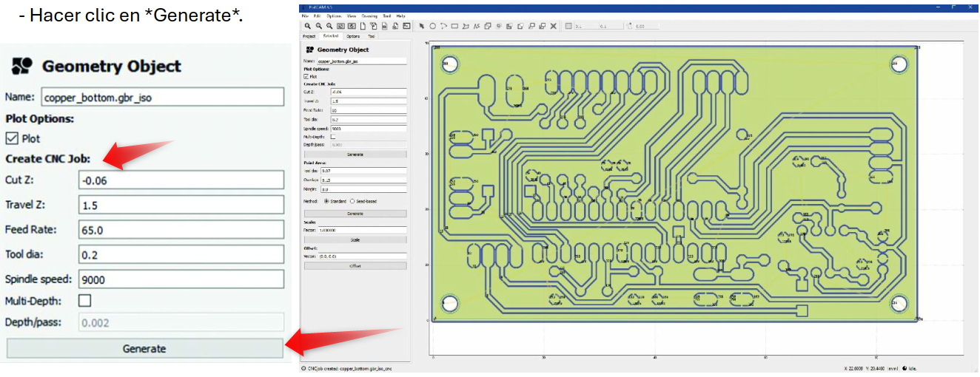Click the Clear Plot toolbar icon
The width and height of the screenshot is (980, 377).
340,26
